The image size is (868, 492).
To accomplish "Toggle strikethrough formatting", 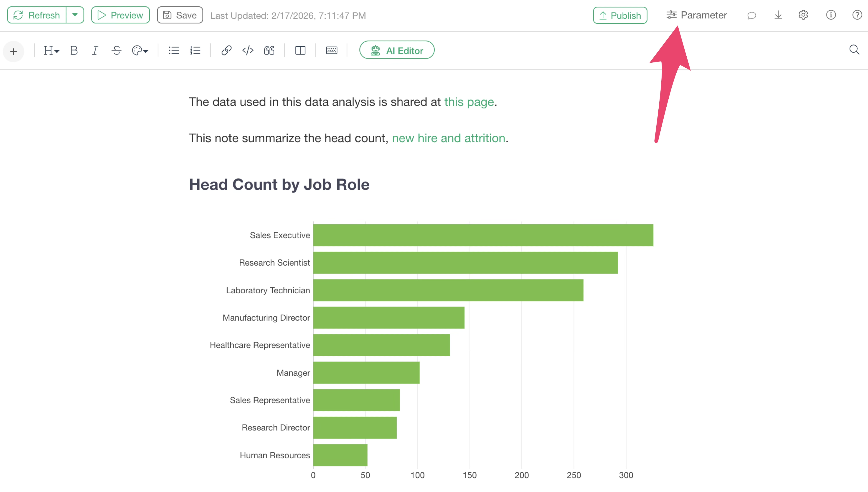I will pos(117,51).
